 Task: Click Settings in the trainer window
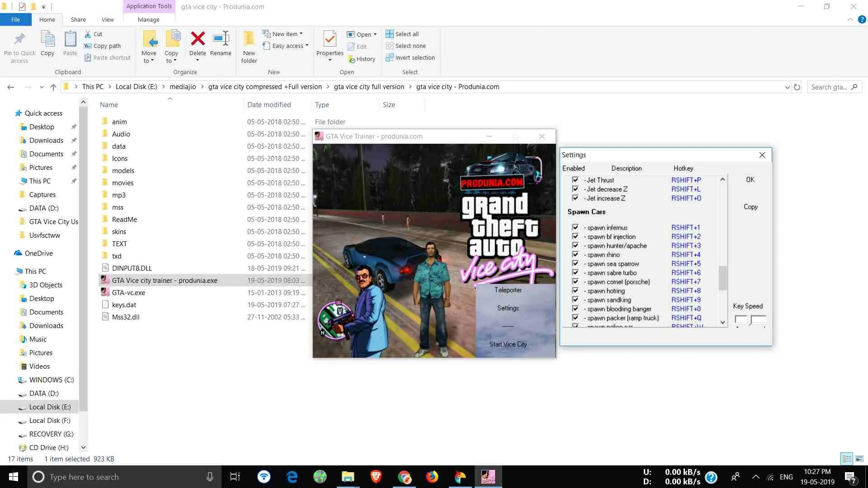pos(508,308)
